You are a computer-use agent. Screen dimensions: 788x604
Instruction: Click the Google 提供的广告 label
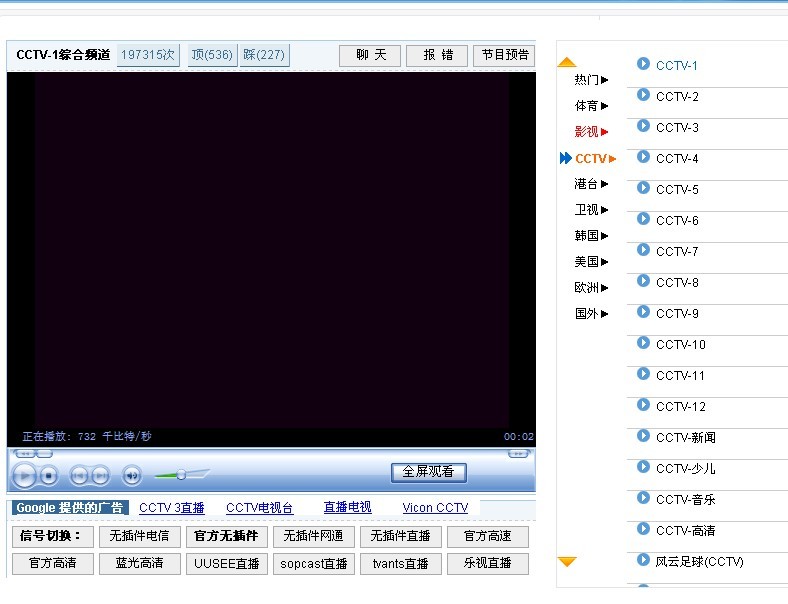70,508
